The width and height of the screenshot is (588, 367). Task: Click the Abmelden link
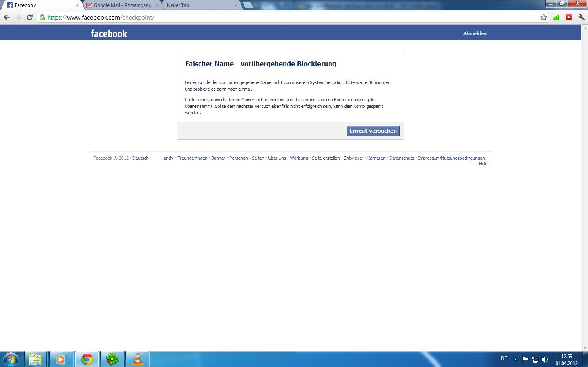[x=475, y=33]
